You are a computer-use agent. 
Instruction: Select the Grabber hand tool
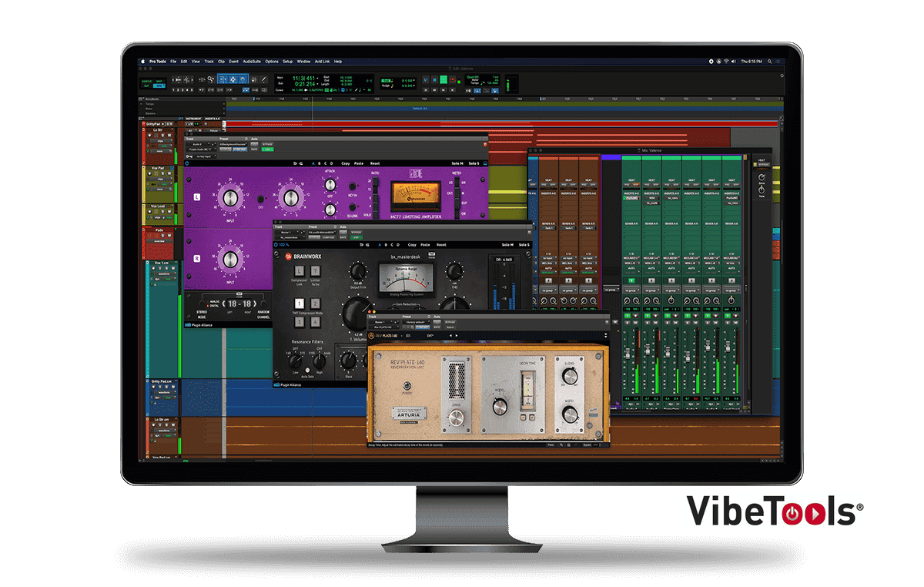243,79
